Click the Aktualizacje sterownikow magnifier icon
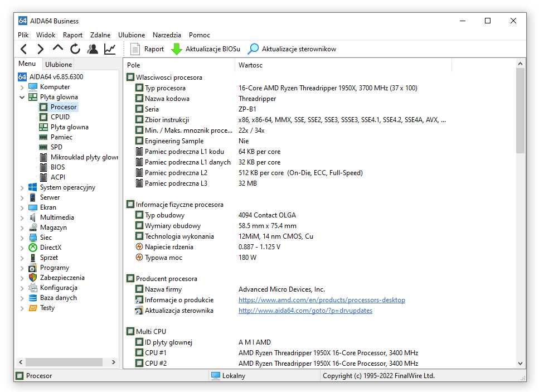This screenshot has height=392, width=539. coord(253,49)
